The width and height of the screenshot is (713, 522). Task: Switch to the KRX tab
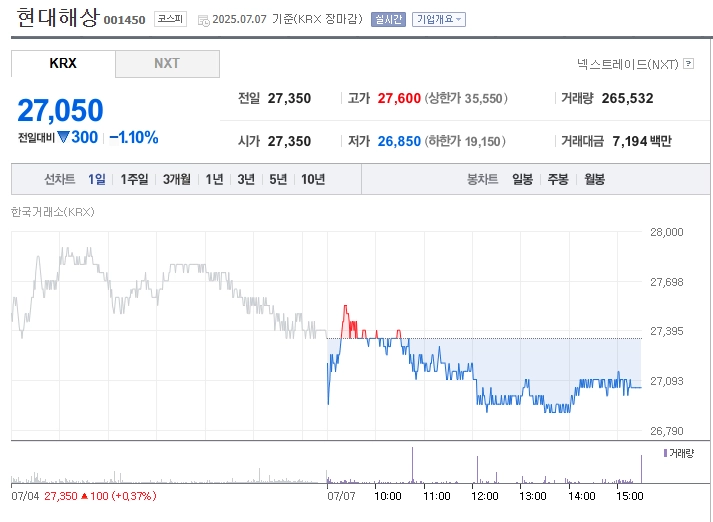(x=63, y=63)
